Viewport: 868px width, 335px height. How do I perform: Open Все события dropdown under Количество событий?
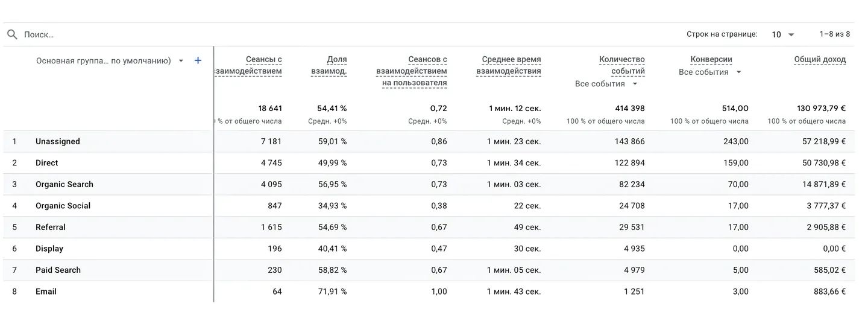(x=606, y=84)
